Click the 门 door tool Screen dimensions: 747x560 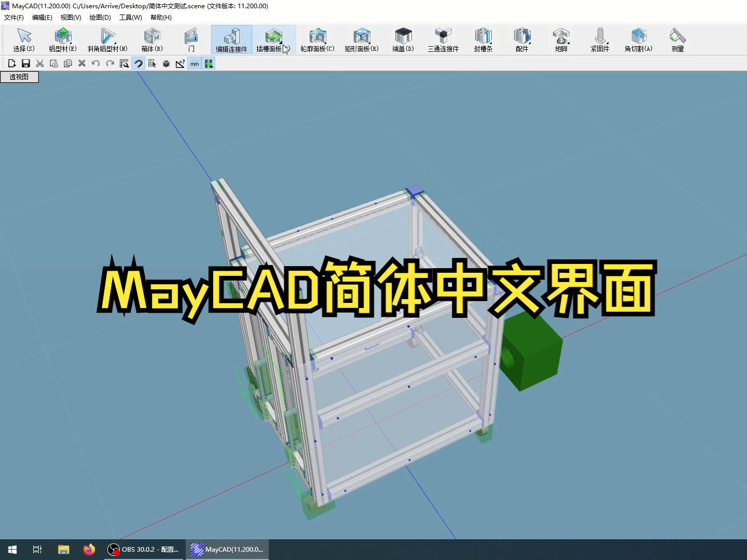[191, 40]
